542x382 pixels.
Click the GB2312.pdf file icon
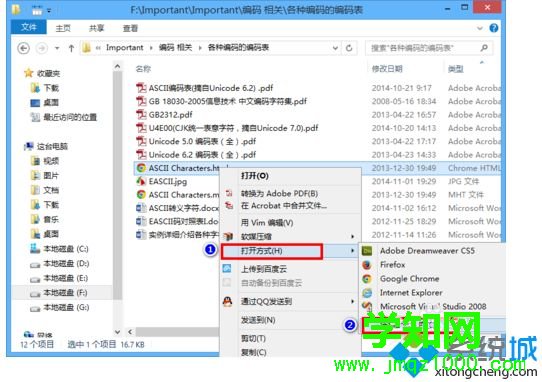[141, 114]
